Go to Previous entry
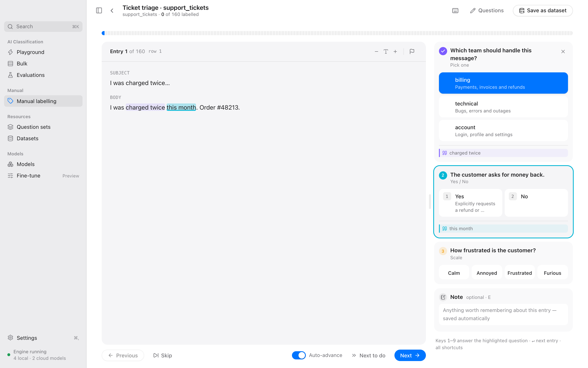Viewport: 588px width, 368px height. pyautogui.click(x=123, y=355)
